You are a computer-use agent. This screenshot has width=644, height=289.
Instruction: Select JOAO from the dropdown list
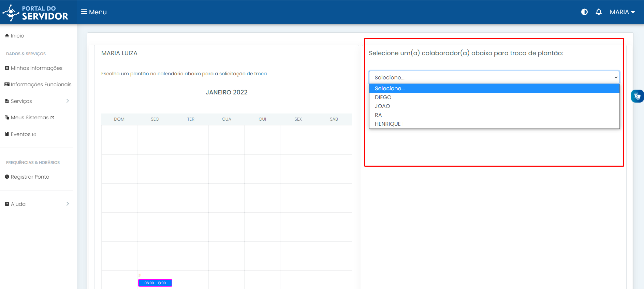tap(494, 106)
